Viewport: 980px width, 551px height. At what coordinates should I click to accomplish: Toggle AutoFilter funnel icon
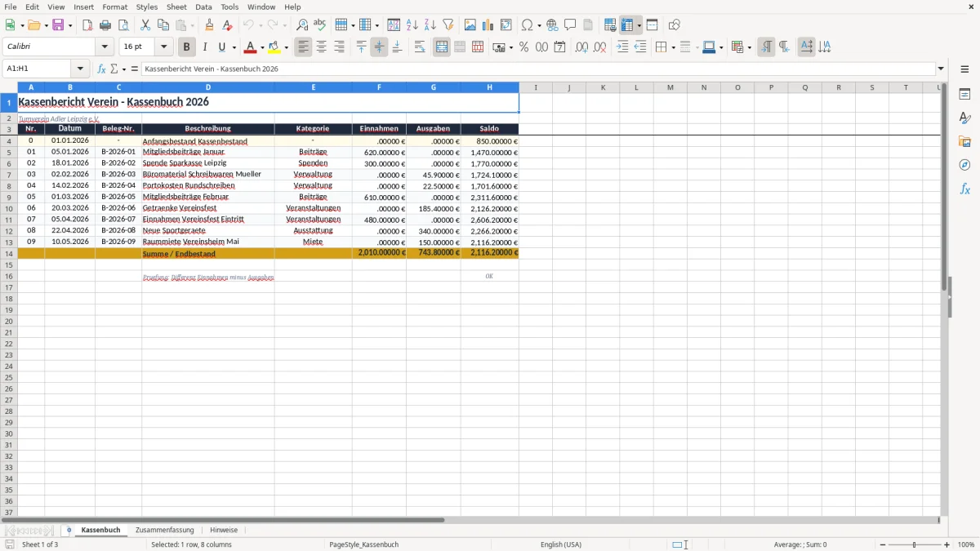(x=448, y=25)
